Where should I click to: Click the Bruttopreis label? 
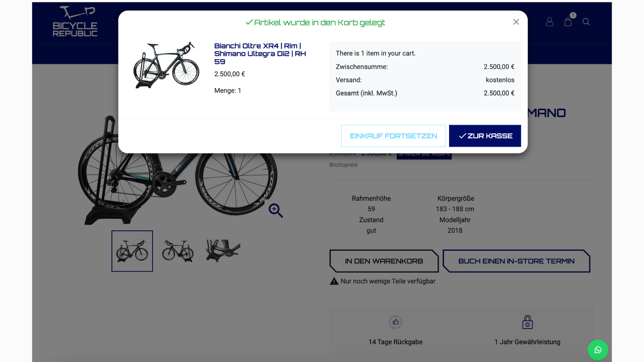(343, 165)
